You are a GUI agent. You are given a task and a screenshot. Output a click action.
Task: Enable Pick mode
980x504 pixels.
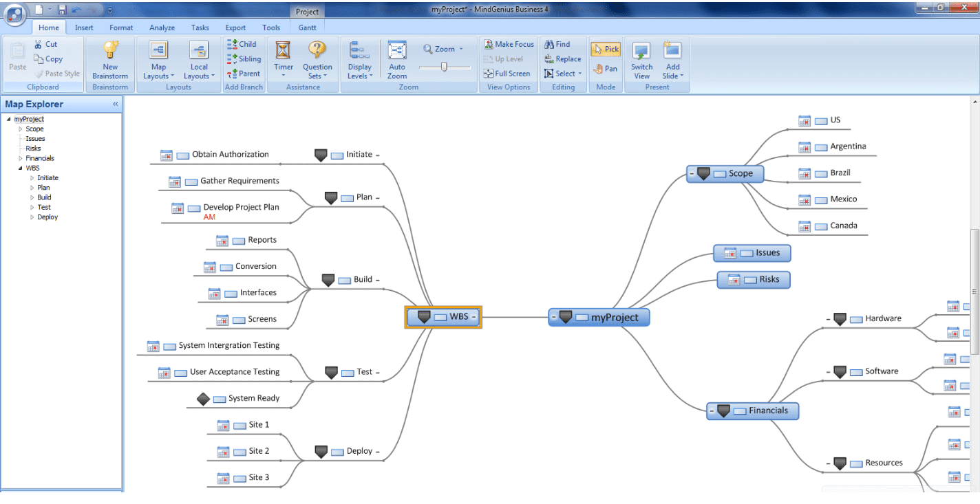[606, 50]
